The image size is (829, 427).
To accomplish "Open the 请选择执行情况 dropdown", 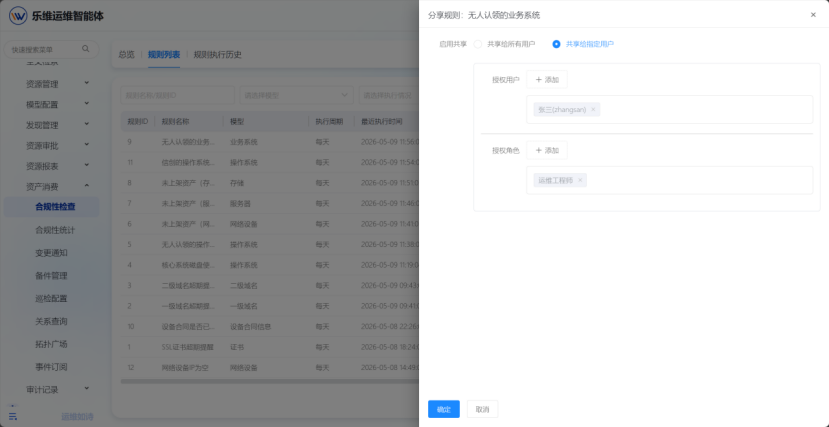I will click(389, 96).
